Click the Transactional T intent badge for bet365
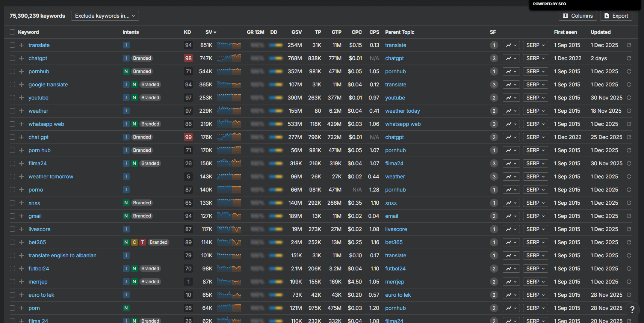 (x=143, y=242)
